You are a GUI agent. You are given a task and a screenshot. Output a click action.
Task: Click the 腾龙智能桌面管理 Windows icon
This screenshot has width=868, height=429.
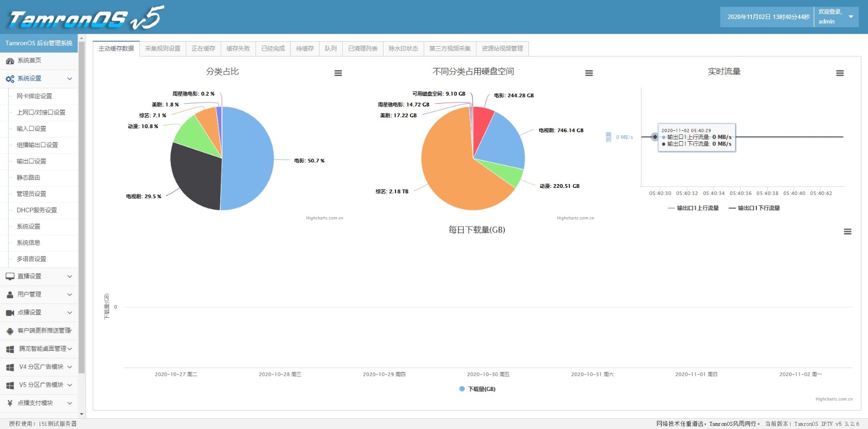coord(10,349)
